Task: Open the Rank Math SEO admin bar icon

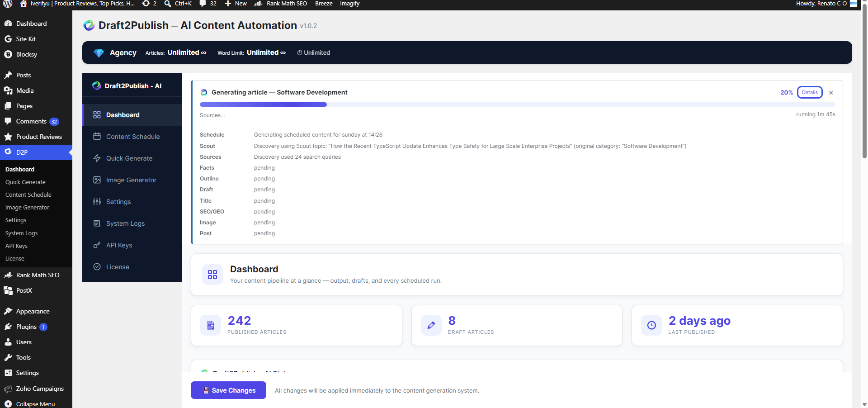Action: (258, 4)
